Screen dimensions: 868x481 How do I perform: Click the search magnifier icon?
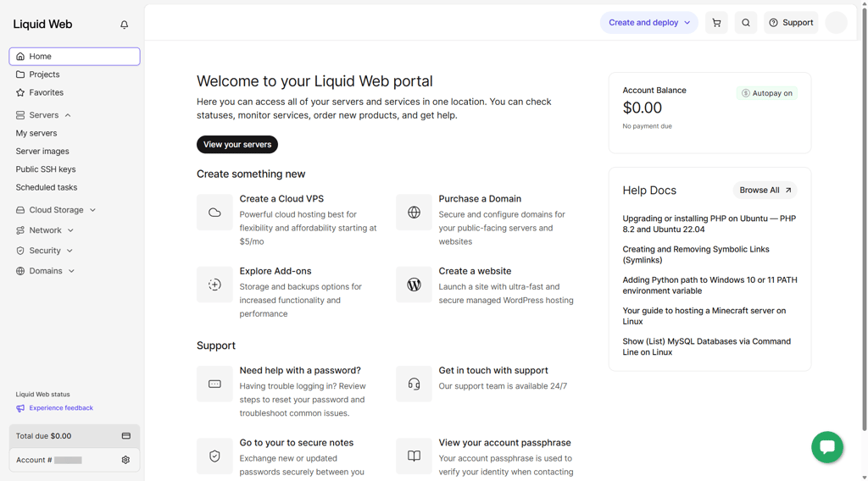[746, 23]
